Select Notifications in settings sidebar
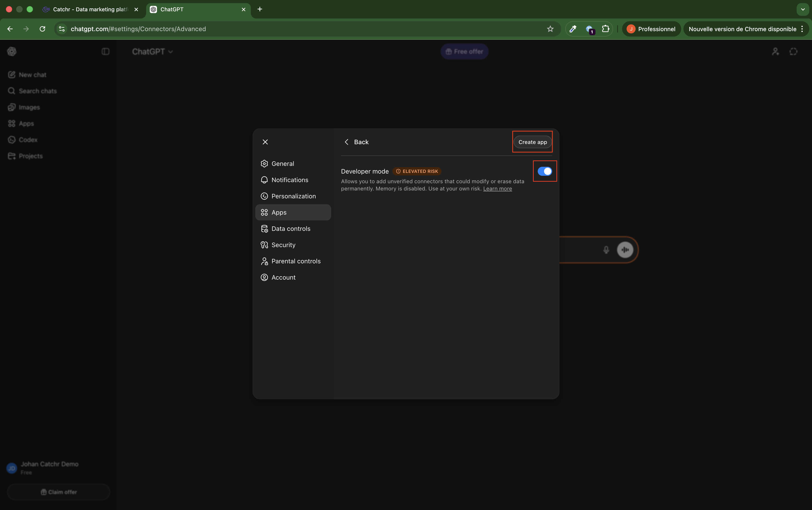The height and width of the screenshot is (510, 812). click(x=290, y=180)
